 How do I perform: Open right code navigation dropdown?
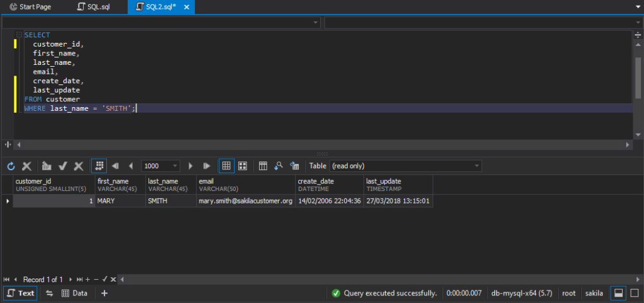click(483, 23)
